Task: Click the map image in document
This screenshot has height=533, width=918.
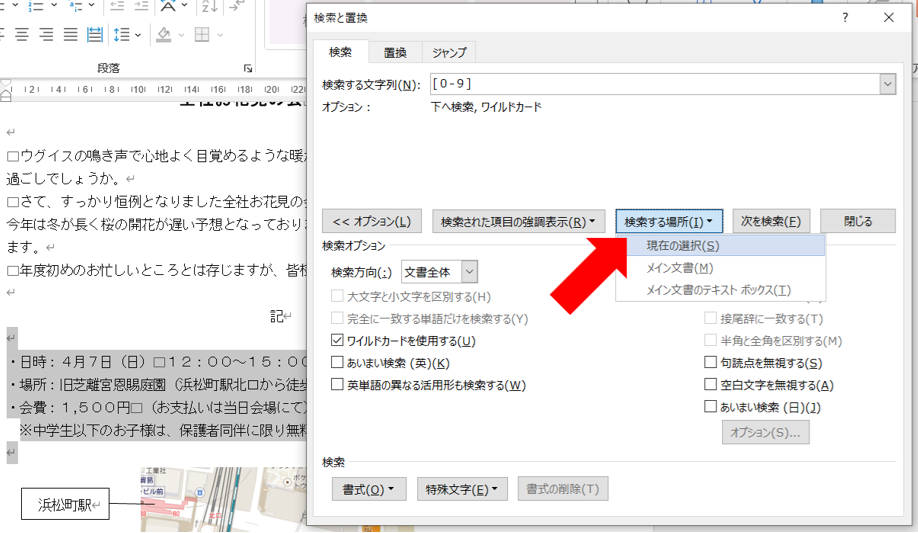Action: 224,500
